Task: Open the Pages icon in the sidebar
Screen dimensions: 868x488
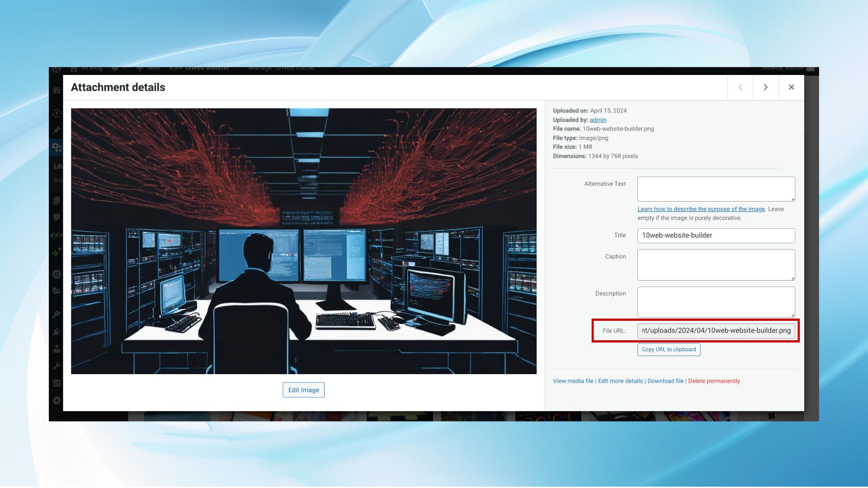Action: (57, 200)
